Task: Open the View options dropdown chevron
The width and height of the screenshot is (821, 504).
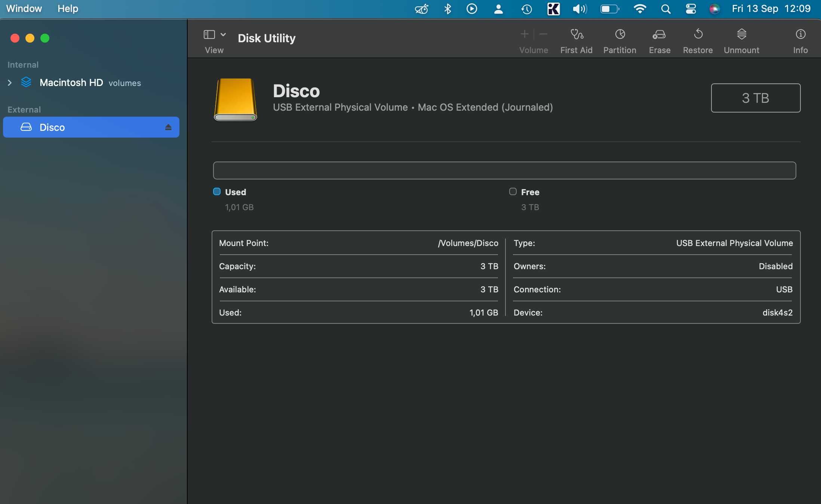Action: (223, 34)
